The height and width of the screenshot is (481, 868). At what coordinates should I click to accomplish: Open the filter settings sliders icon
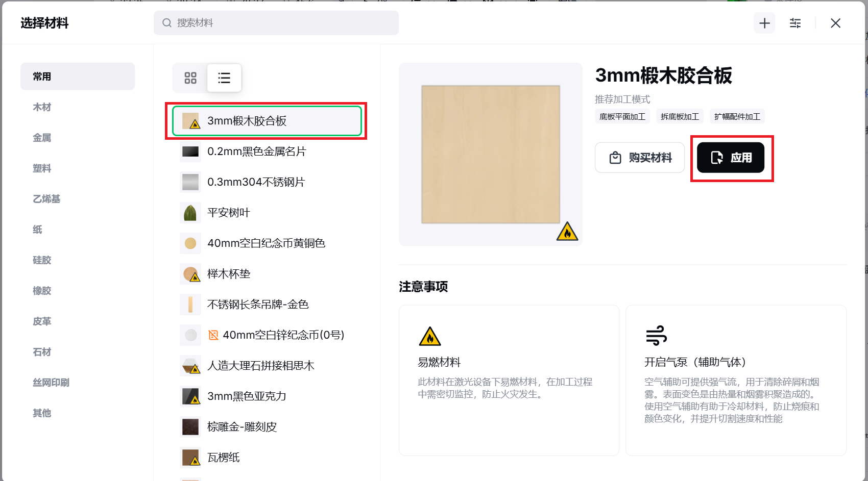point(795,23)
